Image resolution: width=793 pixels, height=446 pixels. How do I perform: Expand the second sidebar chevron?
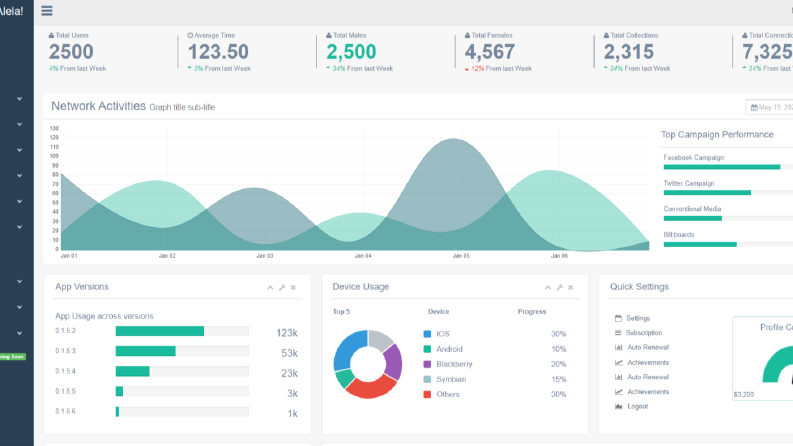click(x=20, y=124)
